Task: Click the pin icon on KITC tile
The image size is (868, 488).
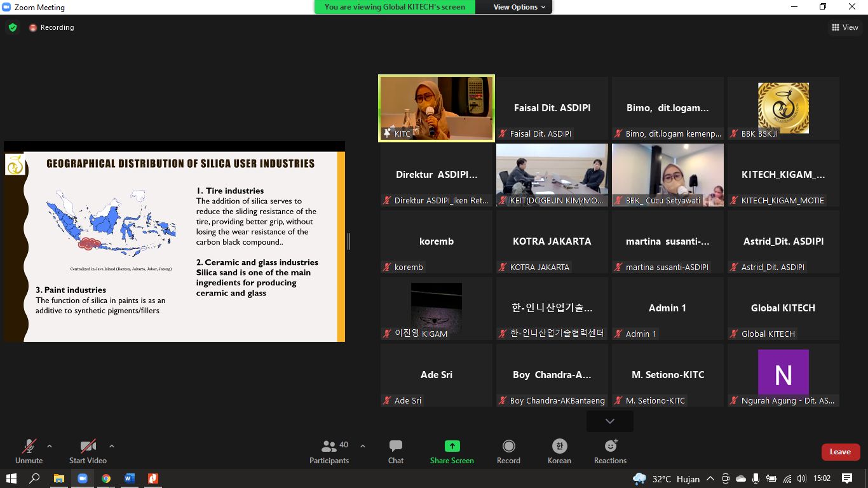Action: [386, 133]
